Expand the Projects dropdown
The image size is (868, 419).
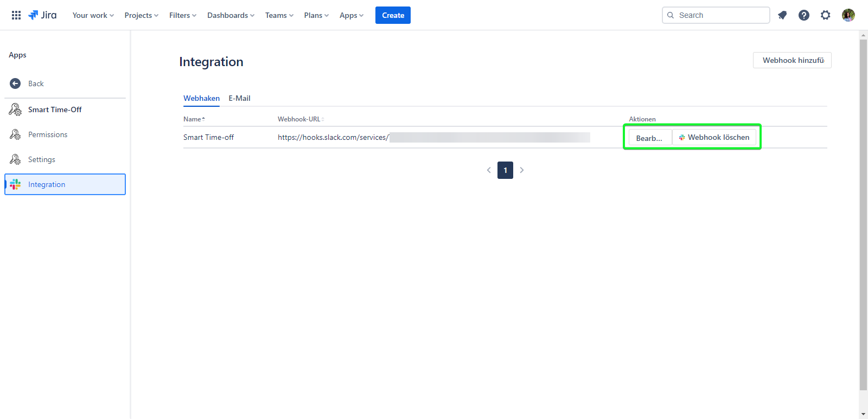click(141, 15)
